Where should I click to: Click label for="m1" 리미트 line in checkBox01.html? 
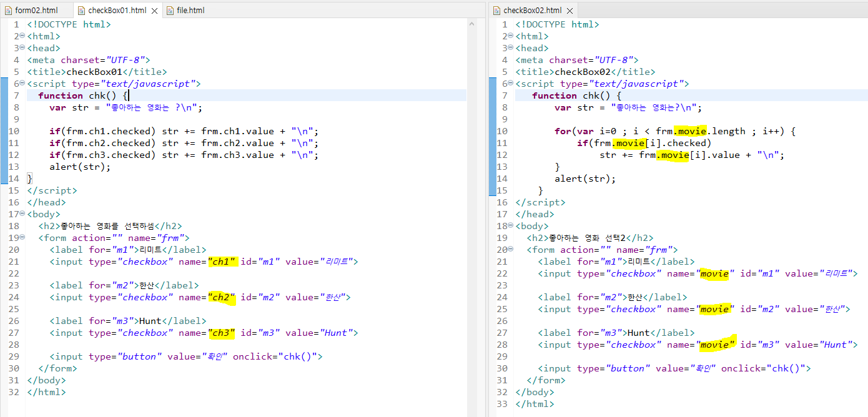[128, 250]
